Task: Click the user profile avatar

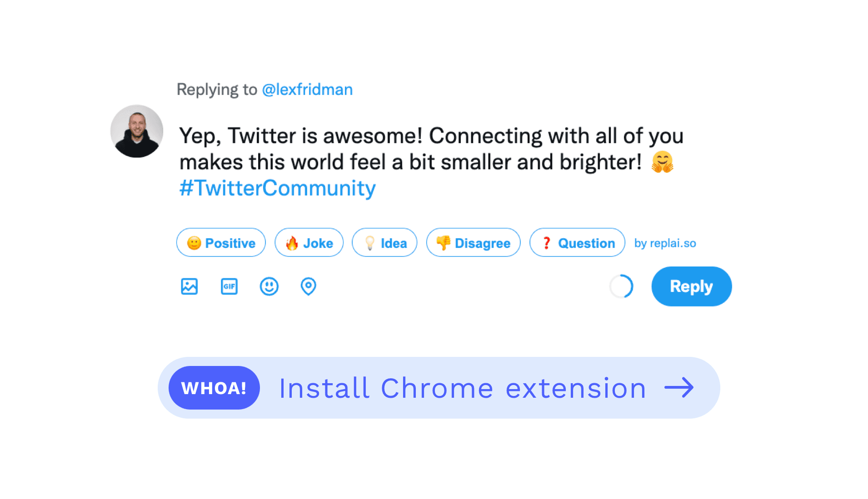Action: pyautogui.click(x=137, y=131)
